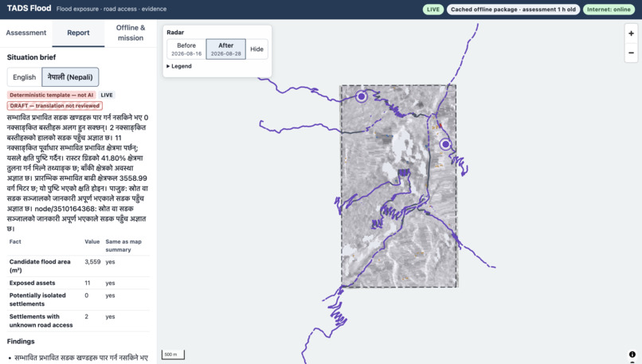This screenshot has height=364, width=642.
Task: Click the Cached offline package status pill
Action: pyautogui.click(x=513, y=10)
